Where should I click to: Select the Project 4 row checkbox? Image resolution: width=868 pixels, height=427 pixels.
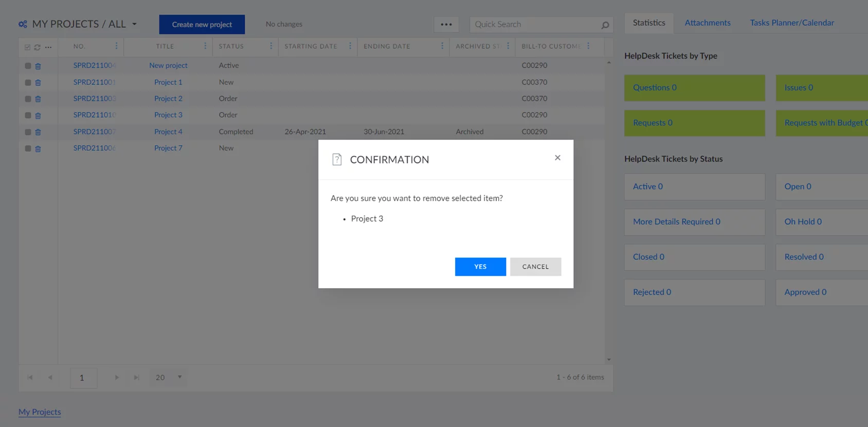(x=28, y=132)
